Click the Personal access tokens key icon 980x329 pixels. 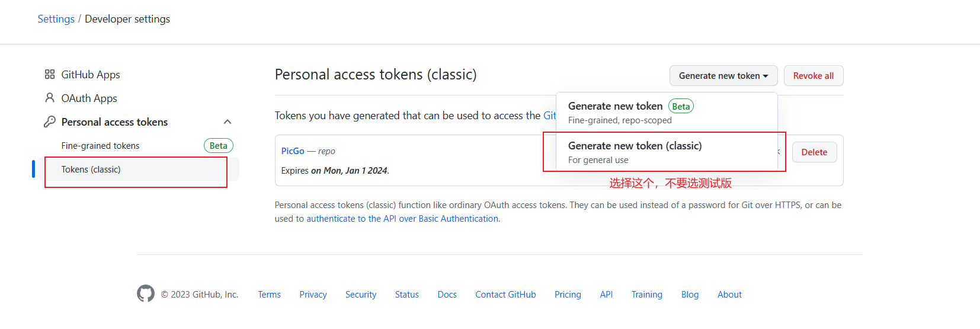[50, 122]
